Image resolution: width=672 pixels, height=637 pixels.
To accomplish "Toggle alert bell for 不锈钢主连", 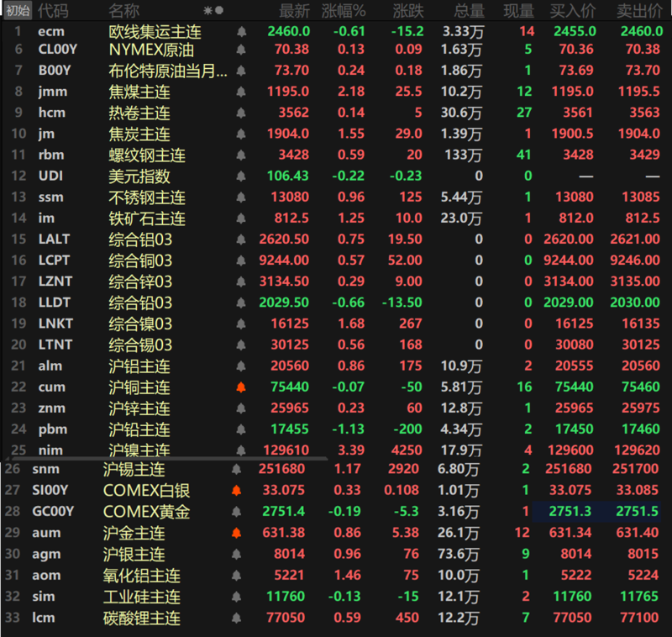I will click(x=241, y=197).
